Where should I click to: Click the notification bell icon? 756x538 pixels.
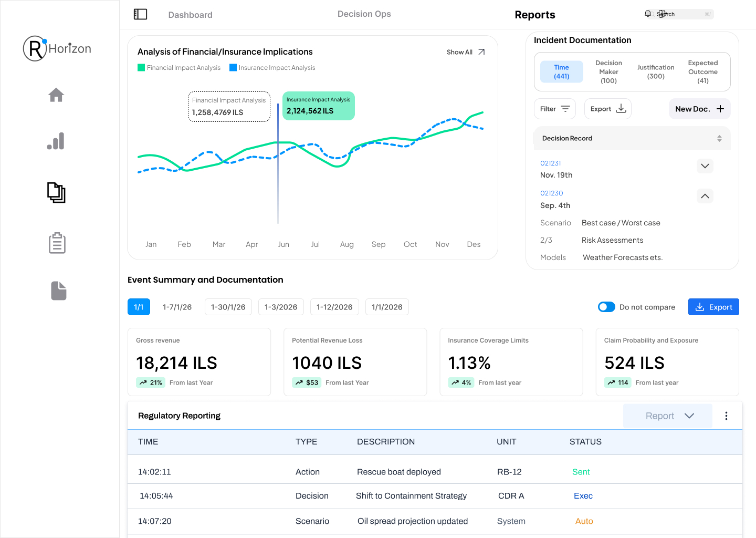pyautogui.click(x=648, y=14)
